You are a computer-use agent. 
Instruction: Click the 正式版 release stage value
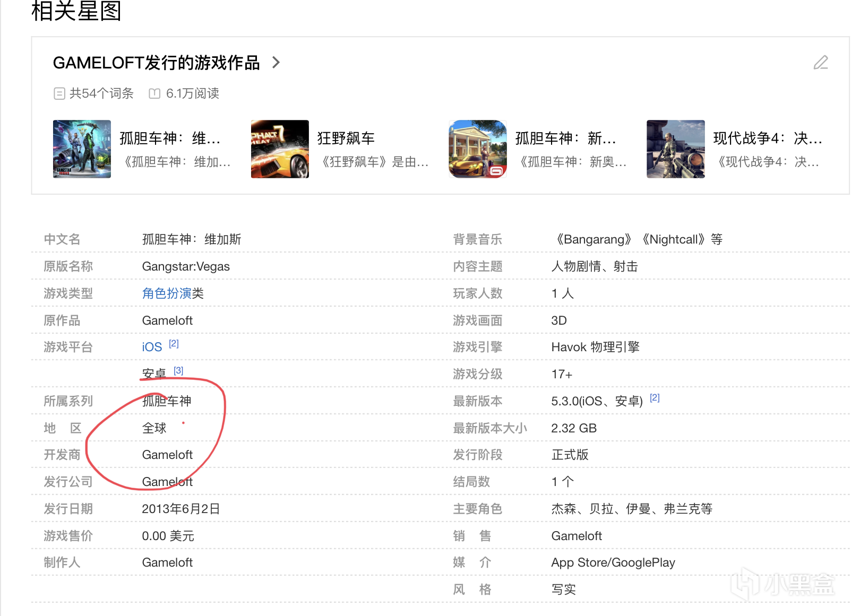[x=570, y=455]
